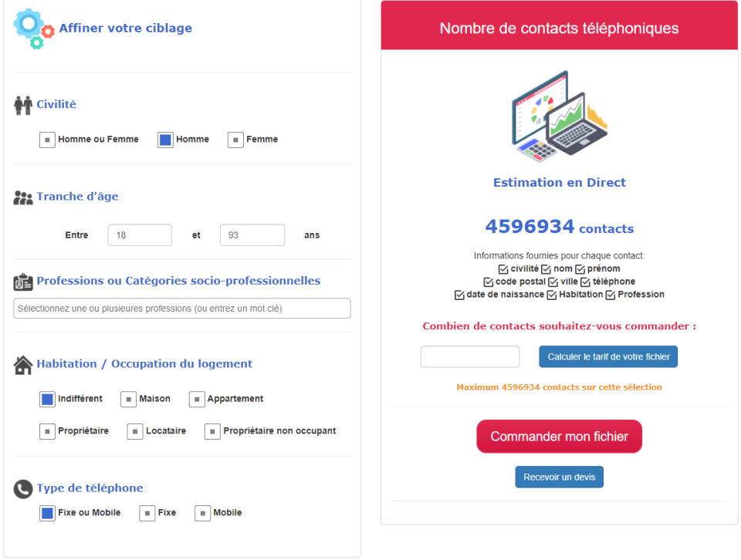Click the contact quantity input field
This screenshot has width=741, height=560.
pos(470,357)
